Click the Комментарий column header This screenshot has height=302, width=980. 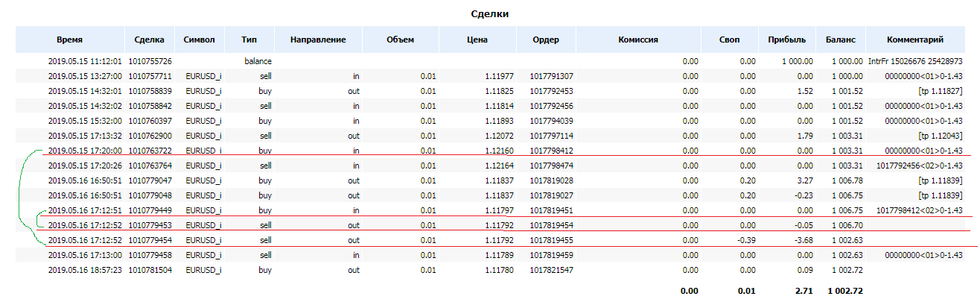[x=915, y=40]
